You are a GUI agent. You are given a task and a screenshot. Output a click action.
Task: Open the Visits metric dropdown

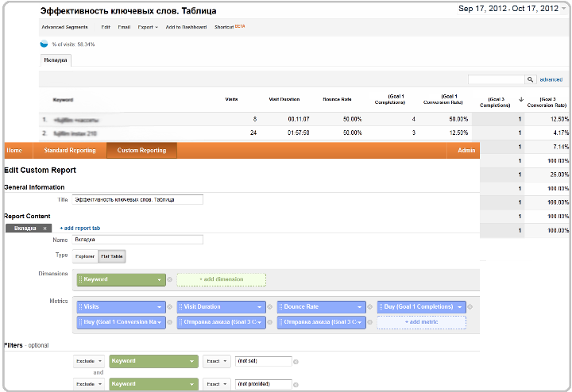pos(159,307)
